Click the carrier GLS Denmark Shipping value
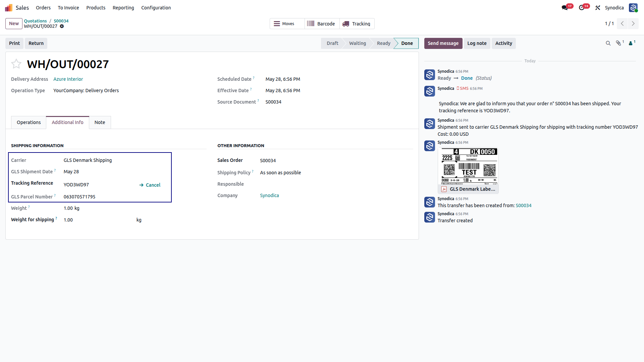644x362 pixels. click(x=88, y=160)
